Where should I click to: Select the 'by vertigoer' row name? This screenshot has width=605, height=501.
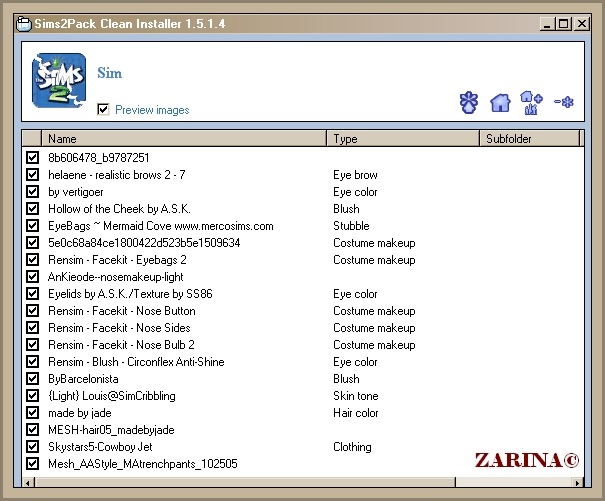coord(76,192)
